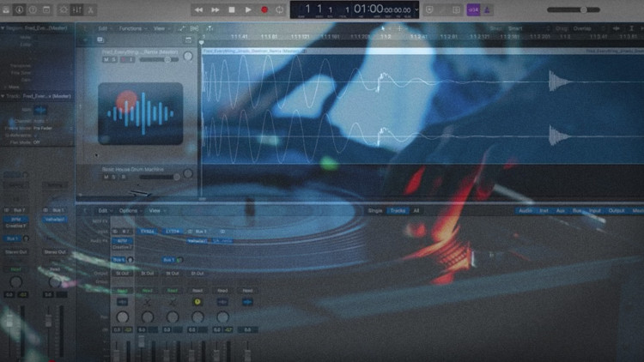Open the Tracks area View menu

tap(160, 28)
